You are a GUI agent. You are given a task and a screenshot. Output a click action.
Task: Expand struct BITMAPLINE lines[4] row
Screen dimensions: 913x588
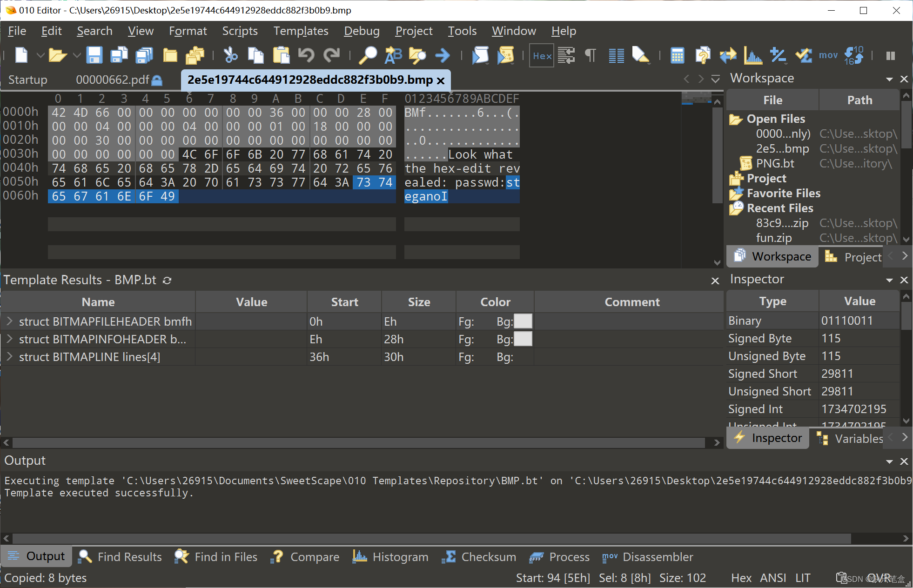(x=9, y=357)
